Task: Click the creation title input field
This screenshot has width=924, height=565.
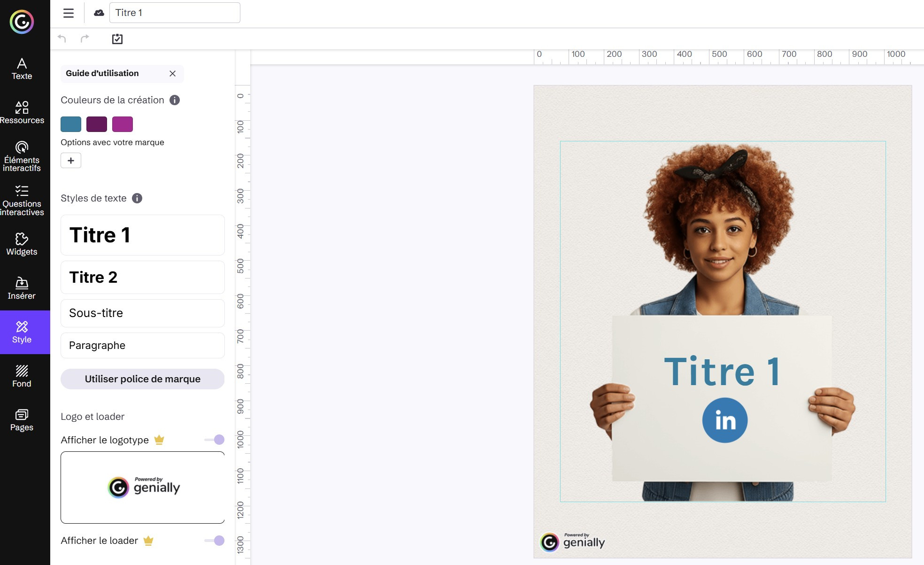Action: pos(175,13)
